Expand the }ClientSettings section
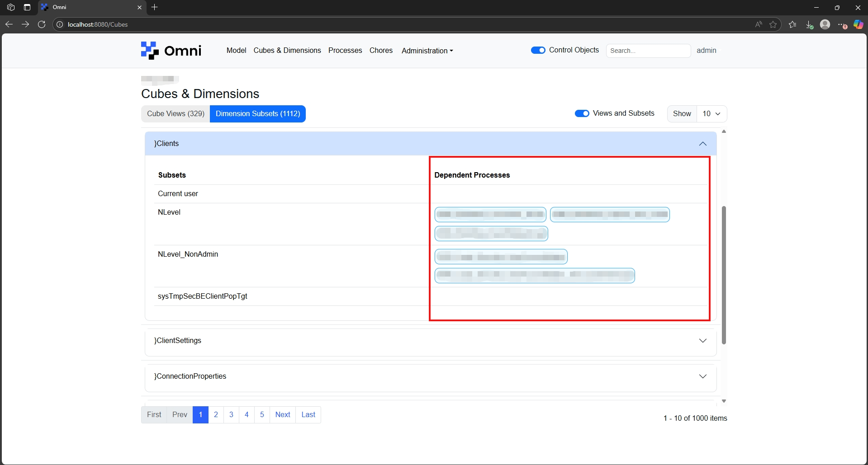This screenshot has height=465, width=868. coord(431,341)
